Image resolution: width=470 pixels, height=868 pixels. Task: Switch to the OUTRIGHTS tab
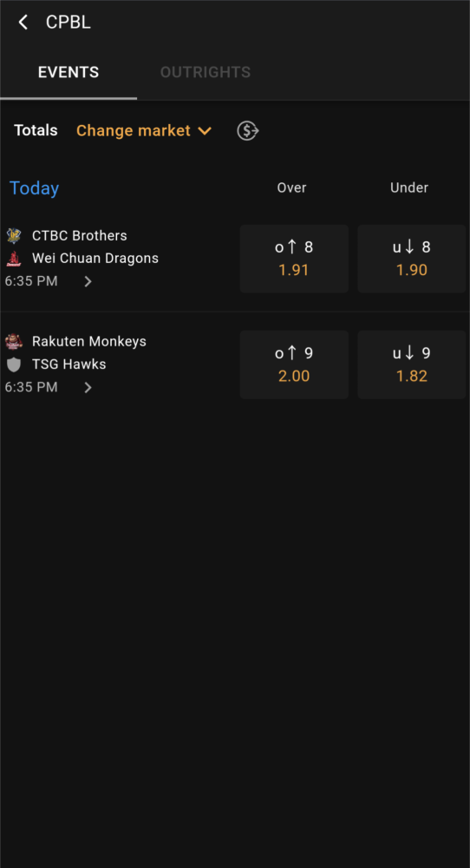coord(206,73)
